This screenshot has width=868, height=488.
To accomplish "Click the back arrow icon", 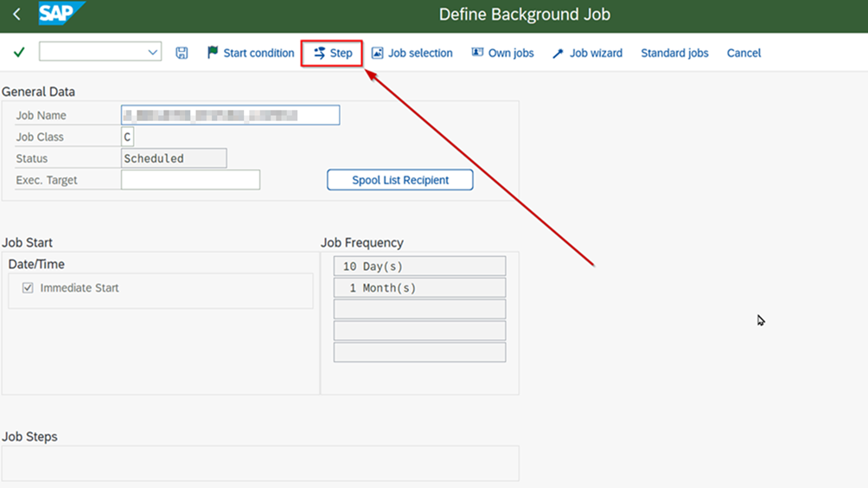I will [x=16, y=15].
